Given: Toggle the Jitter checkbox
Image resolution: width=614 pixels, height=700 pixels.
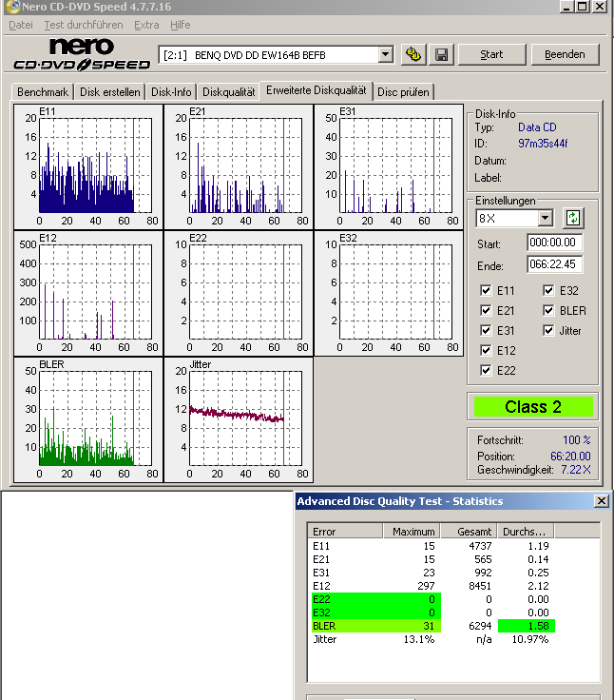Looking at the screenshot, I should pos(548,331).
